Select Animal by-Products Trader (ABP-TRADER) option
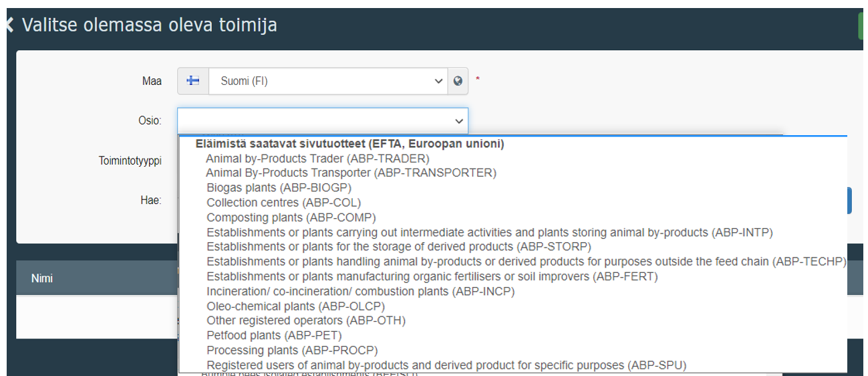The width and height of the screenshot is (868, 376). click(x=317, y=159)
